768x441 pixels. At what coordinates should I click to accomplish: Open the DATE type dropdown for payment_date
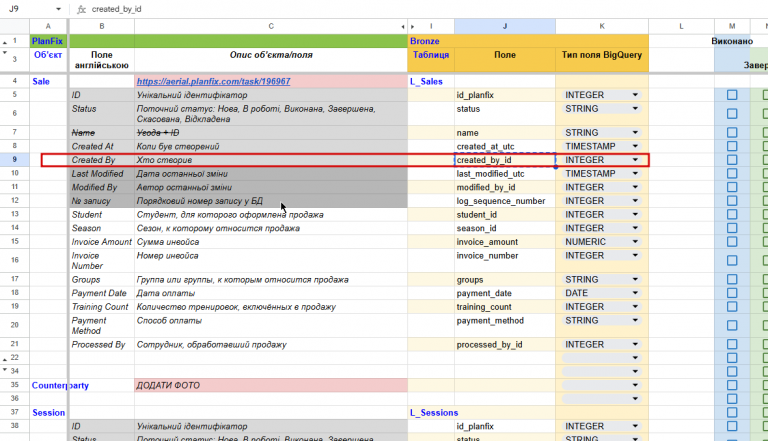pyautogui.click(x=635, y=293)
